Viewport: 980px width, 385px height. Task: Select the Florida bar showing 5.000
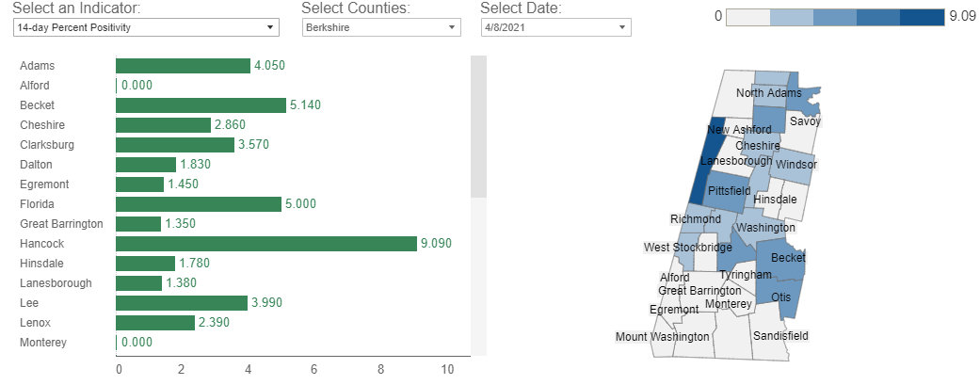pos(198,204)
